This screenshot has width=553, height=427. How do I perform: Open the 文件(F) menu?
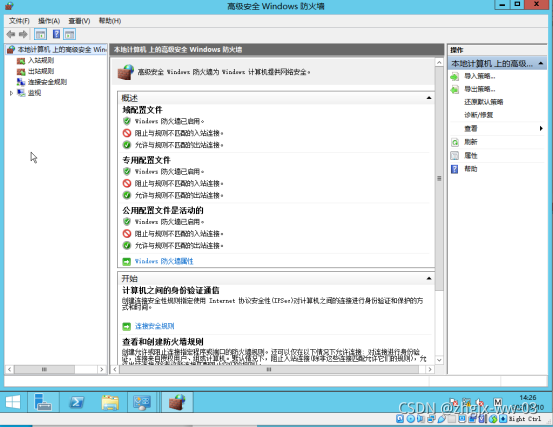[x=19, y=21]
